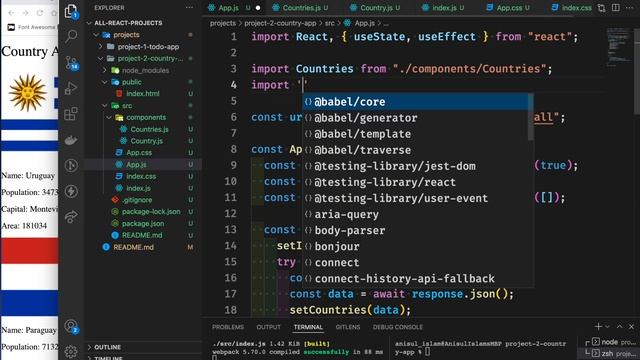640x360 pixels.
Task: Open Explorer more actions ellipsis
Action: coord(189,8)
